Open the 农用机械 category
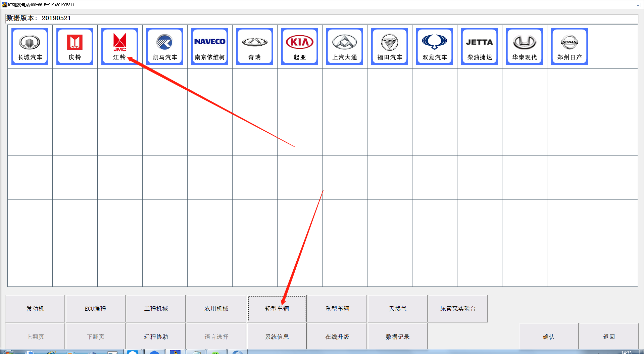This screenshot has height=354, width=644. [x=216, y=309]
